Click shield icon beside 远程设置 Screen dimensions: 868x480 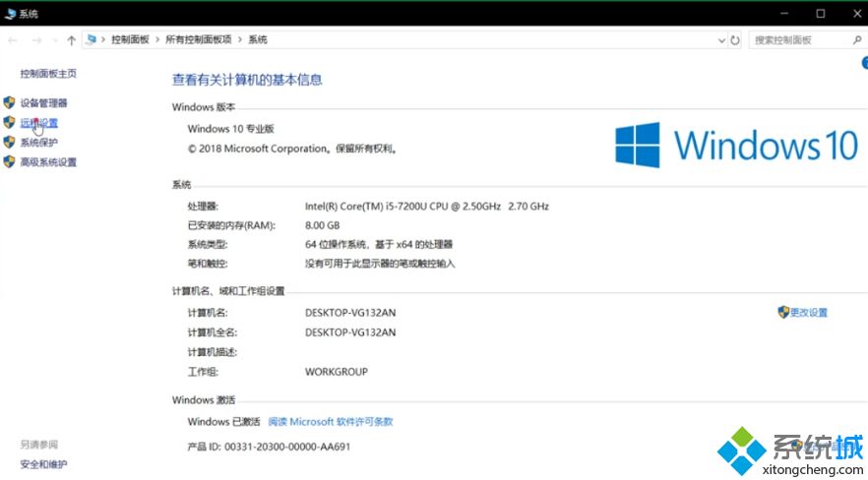tap(9, 122)
